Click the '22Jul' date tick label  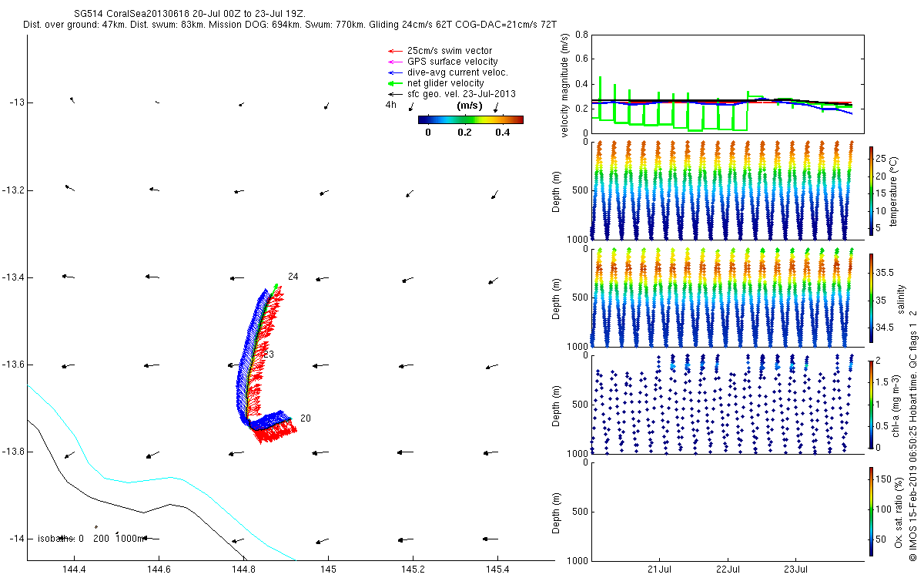(728, 570)
